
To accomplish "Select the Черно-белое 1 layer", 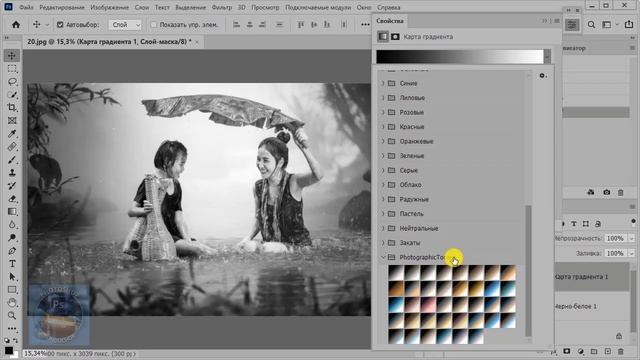I will click(x=592, y=306).
